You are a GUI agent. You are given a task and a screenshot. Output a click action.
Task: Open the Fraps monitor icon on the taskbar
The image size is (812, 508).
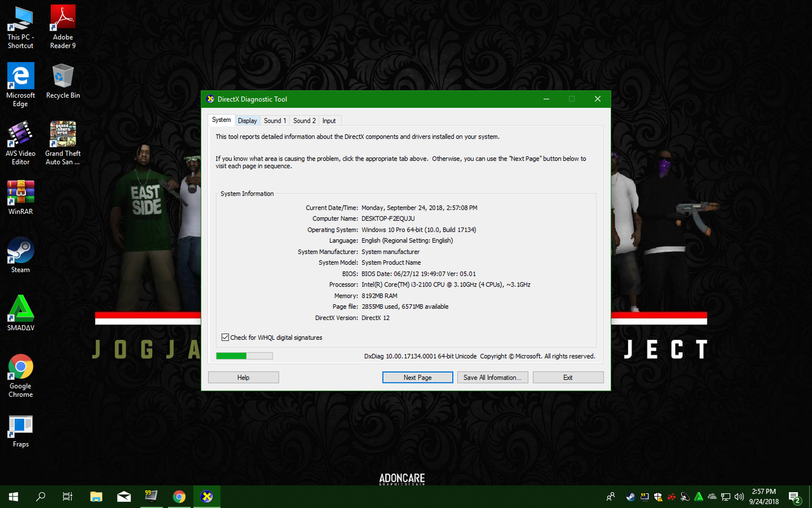point(151,497)
